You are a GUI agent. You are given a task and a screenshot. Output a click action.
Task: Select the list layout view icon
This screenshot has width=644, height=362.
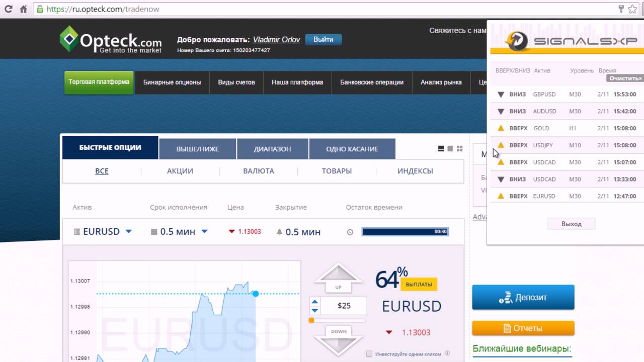pyautogui.click(x=441, y=149)
